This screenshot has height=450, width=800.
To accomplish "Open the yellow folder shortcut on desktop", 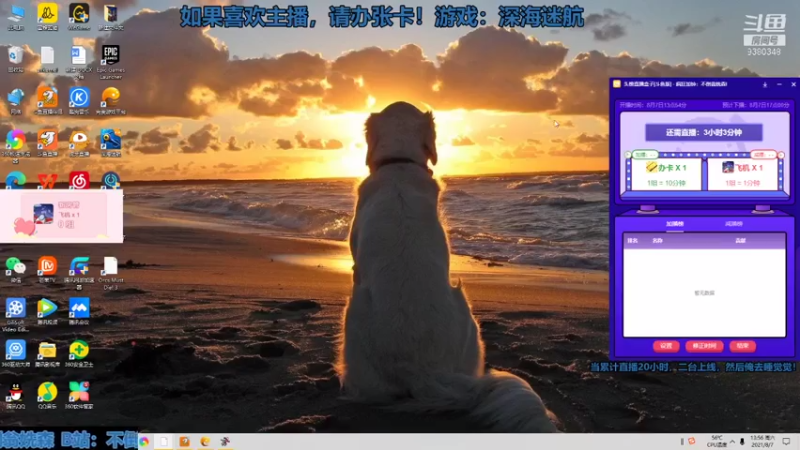I will tap(47, 353).
